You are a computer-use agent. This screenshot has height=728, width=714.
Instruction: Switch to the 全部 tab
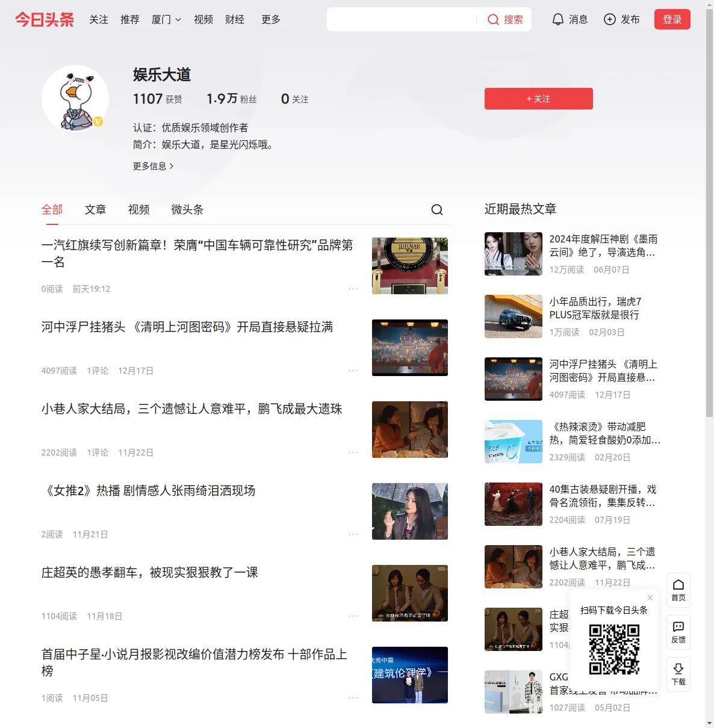click(x=52, y=209)
